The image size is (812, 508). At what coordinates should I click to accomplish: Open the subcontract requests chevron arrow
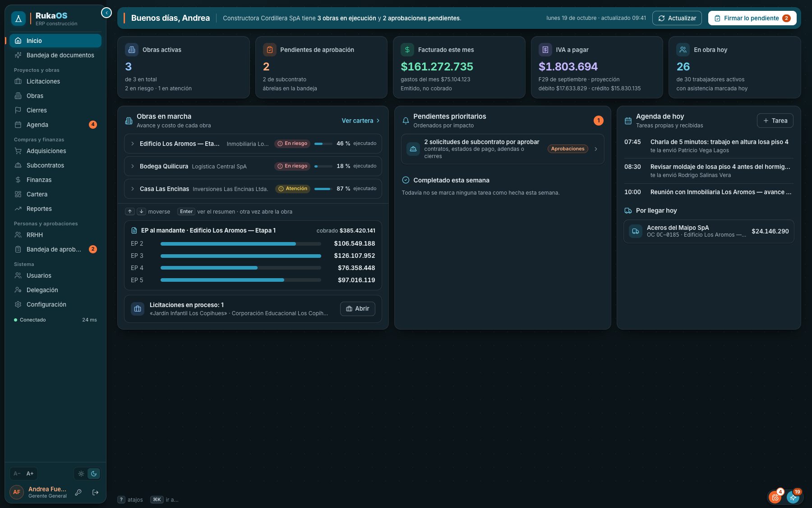click(596, 149)
